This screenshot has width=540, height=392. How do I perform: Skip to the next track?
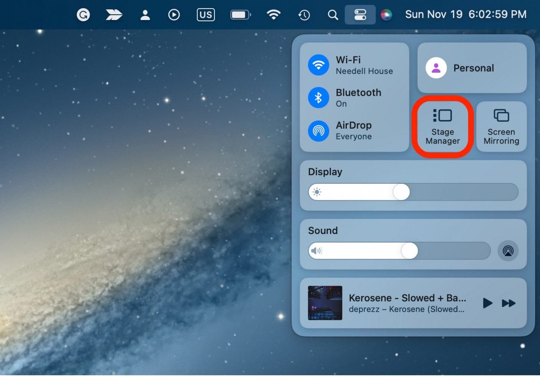[508, 303]
